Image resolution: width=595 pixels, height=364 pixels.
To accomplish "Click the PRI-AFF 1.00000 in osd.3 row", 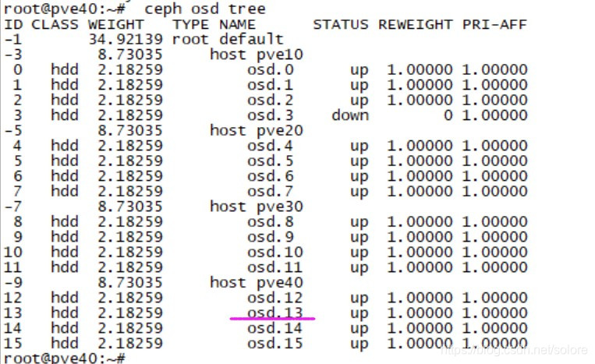I will [x=495, y=115].
